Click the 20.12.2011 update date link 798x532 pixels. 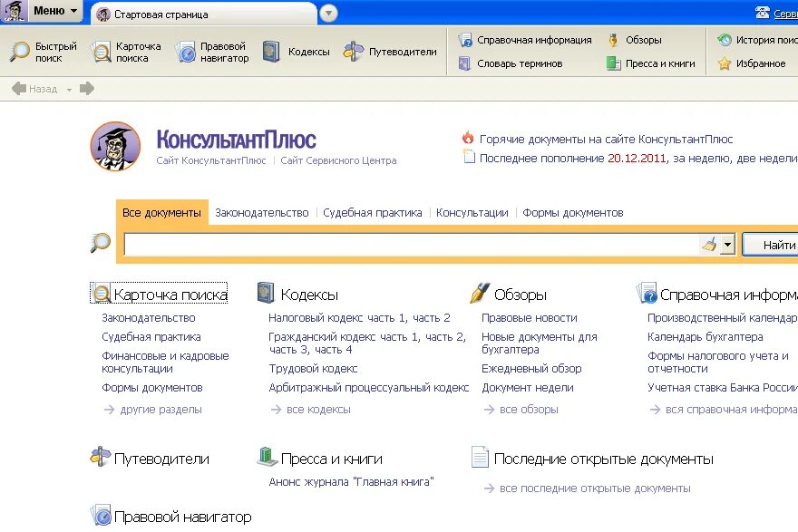pyautogui.click(x=637, y=159)
